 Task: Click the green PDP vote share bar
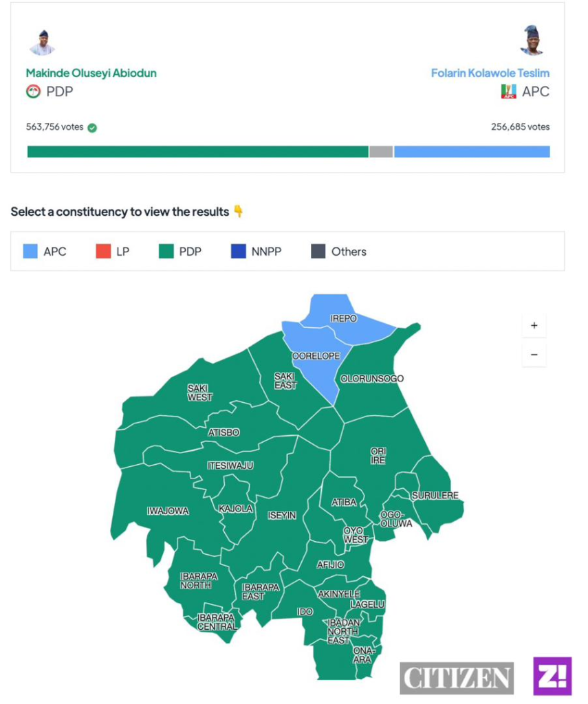pos(198,152)
